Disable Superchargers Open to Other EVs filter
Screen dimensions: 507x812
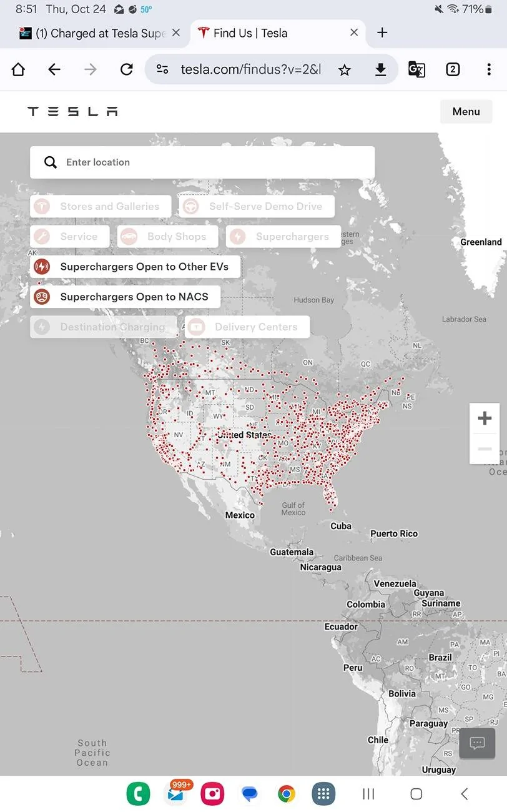pyautogui.click(x=135, y=267)
